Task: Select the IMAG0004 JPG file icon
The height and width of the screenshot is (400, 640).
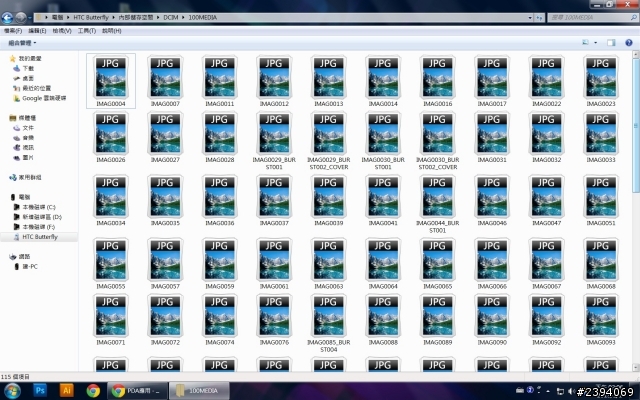Action: coord(111,77)
